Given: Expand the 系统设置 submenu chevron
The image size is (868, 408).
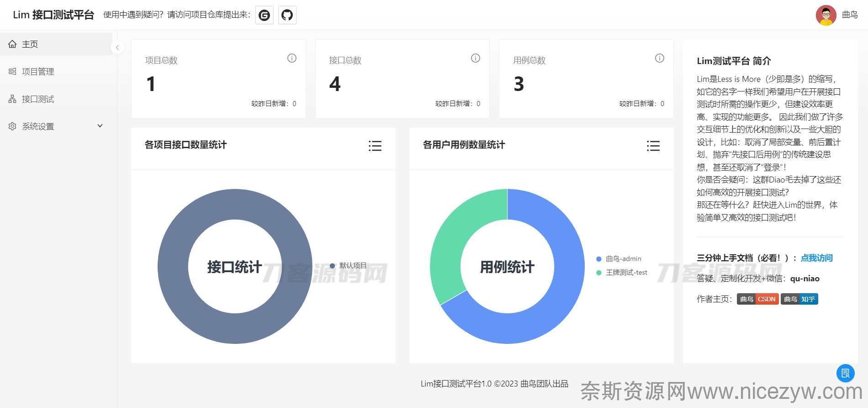Looking at the screenshot, I should [100, 126].
